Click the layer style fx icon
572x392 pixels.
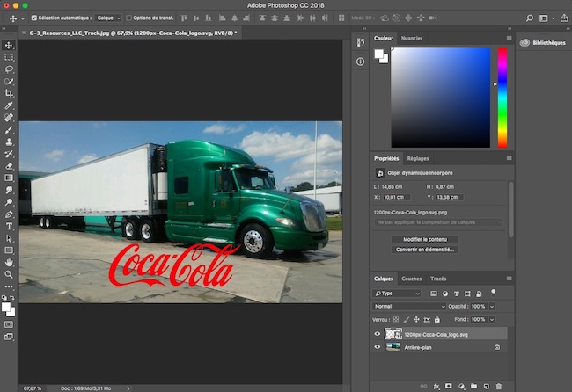pos(436,386)
